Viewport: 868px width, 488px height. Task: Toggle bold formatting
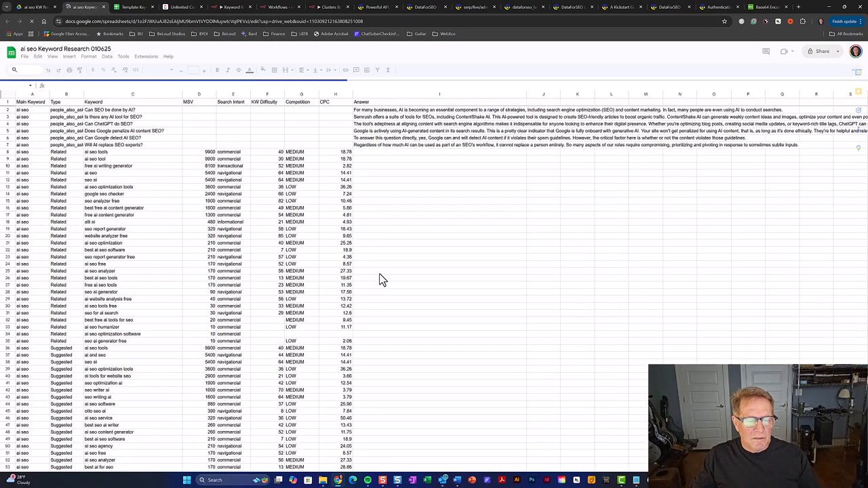(216, 70)
